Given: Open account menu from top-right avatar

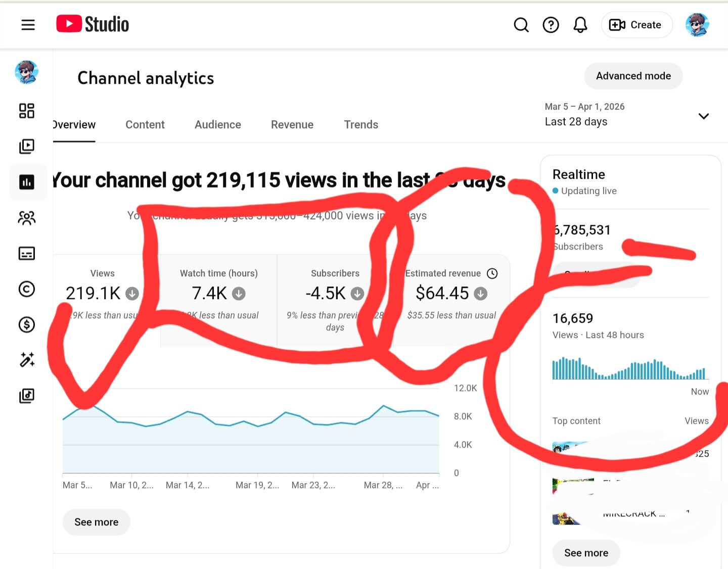Looking at the screenshot, I should coord(697,25).
